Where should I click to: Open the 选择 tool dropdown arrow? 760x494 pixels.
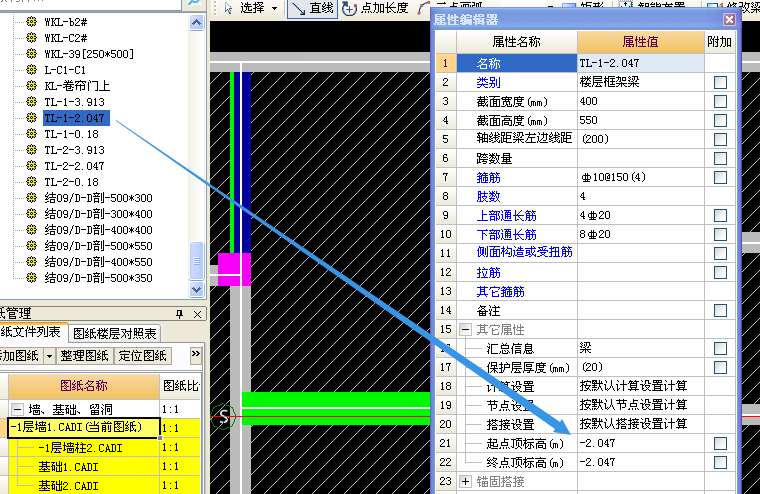(x=274, y=8)
